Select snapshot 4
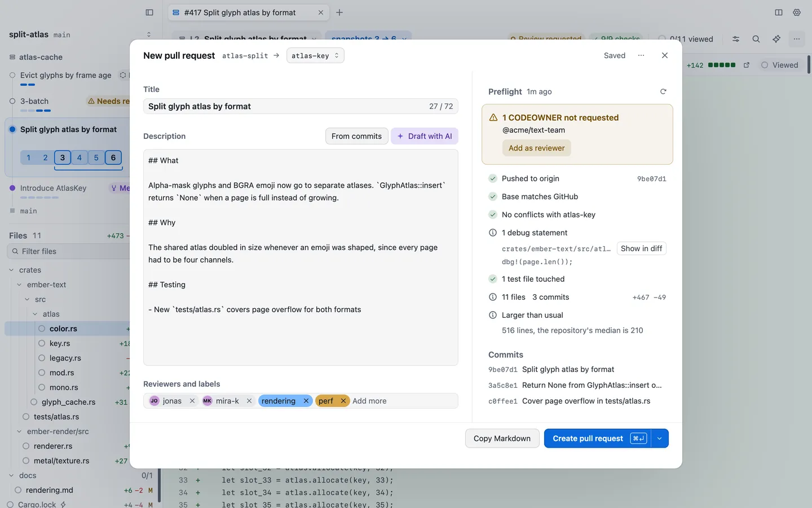This screenshot has width=812, height=508. tap(80, 157)
